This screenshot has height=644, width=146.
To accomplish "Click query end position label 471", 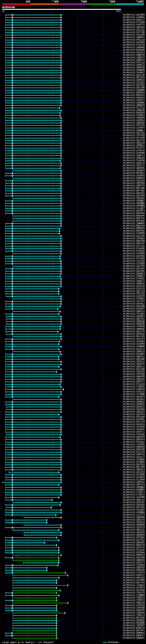I will pyautogui.click(x=118, y=11).
